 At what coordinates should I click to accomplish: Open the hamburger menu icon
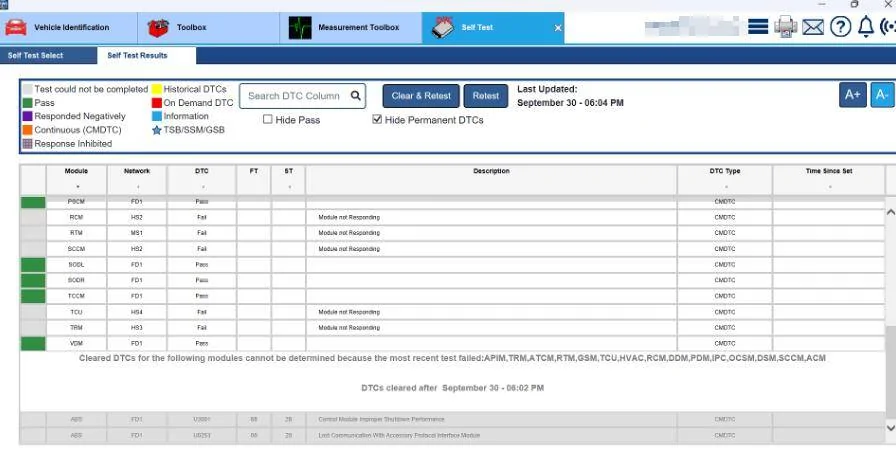coord(758,27)
